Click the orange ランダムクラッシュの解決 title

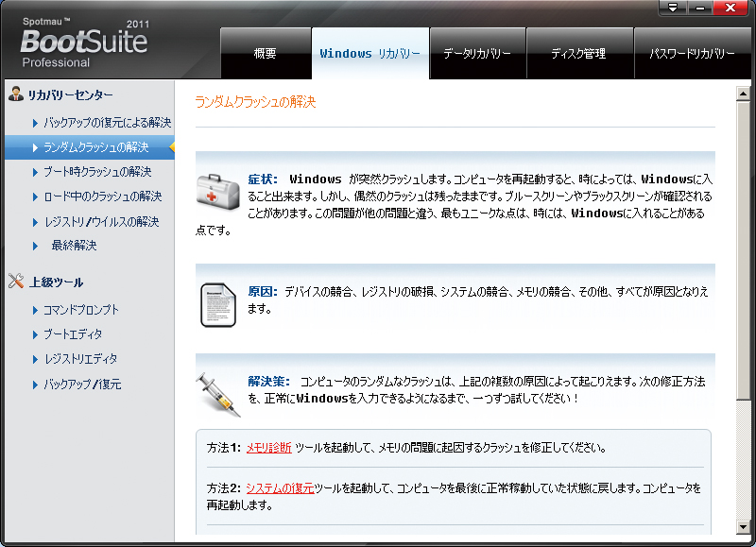pyautogui.click(x=255, y=102)
